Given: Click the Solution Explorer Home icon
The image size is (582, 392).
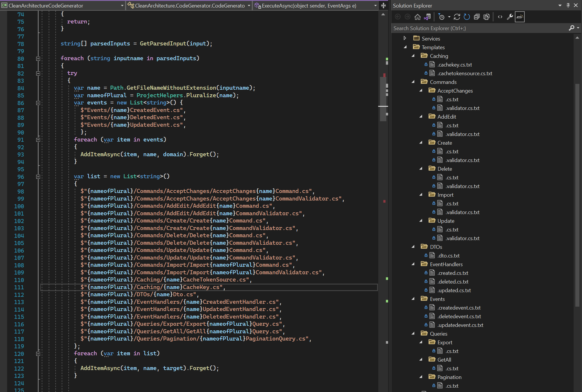Looking at the screenshot, I should click(417, 17).
